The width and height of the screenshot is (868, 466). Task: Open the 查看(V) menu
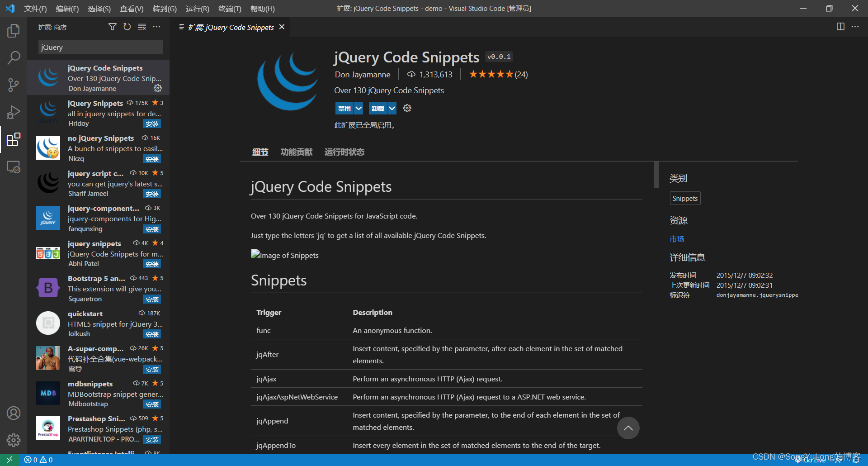(x=132, y=9)
